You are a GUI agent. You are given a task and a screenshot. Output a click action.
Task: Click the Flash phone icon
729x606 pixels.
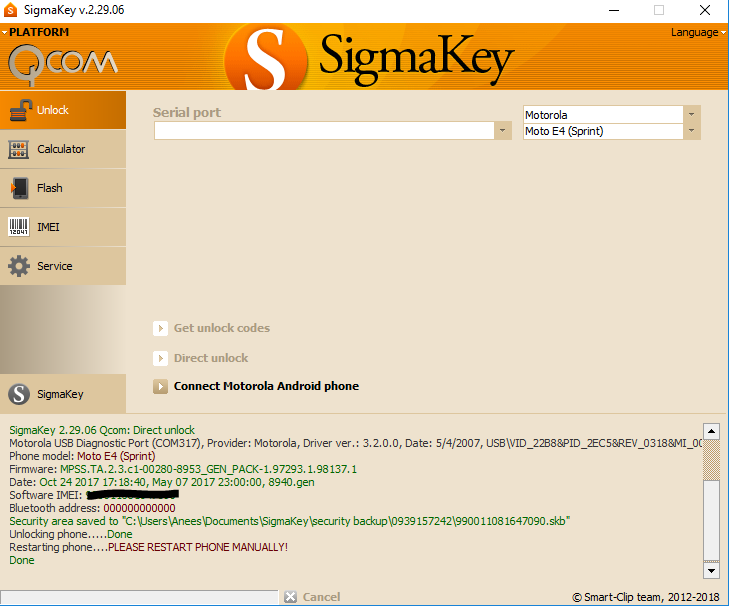pyautogui.click(x=19, y=188)
